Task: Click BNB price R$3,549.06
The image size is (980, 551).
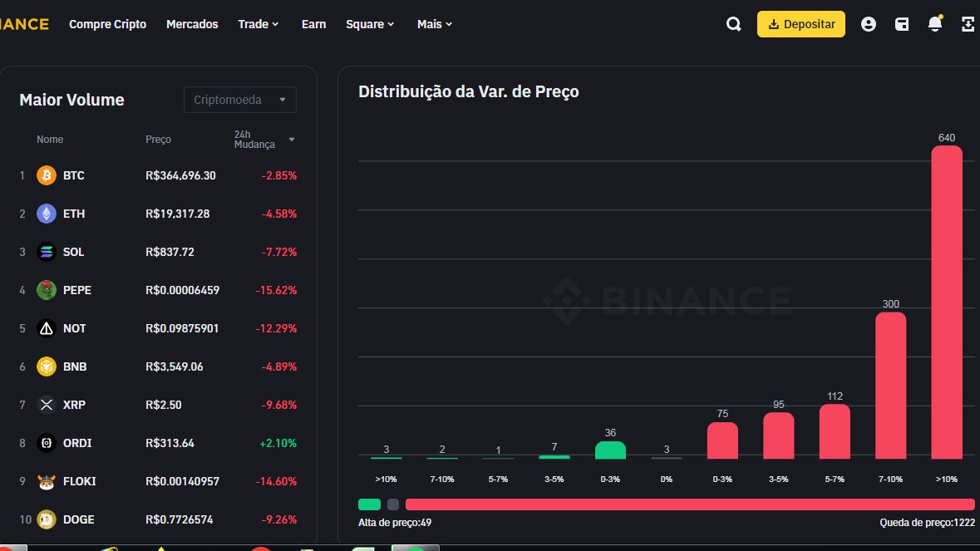Action: coord(175,367)
